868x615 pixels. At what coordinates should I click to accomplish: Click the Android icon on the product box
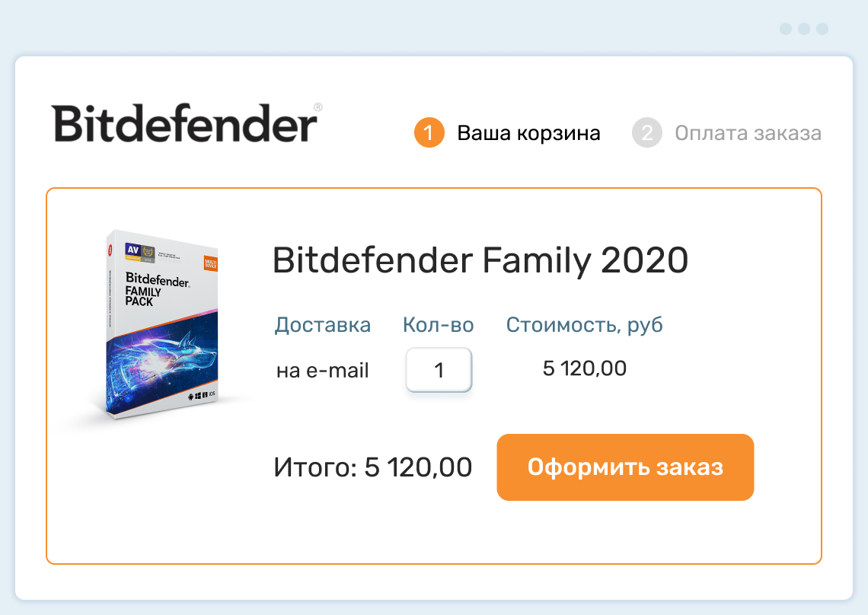190,396
